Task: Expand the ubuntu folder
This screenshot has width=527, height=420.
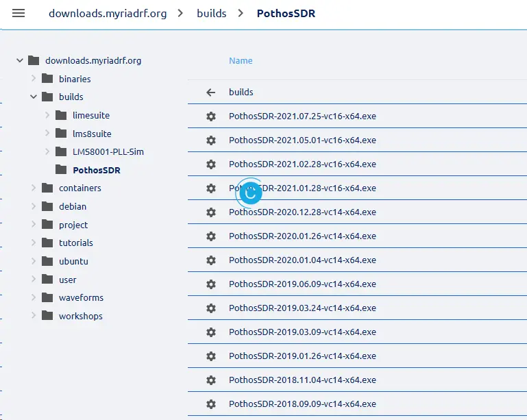Action: click(x=34, y=261)
